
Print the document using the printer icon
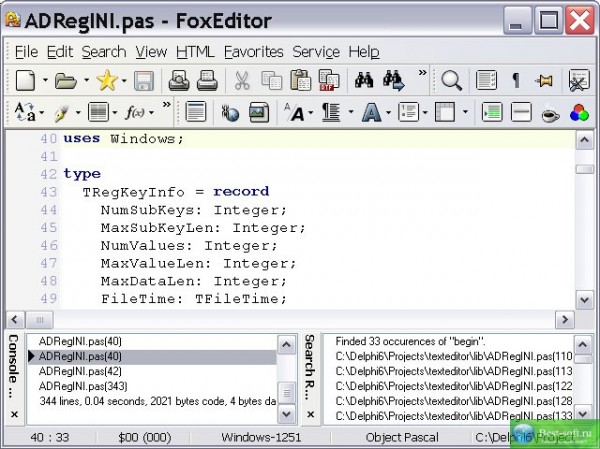tap(207, 81)
